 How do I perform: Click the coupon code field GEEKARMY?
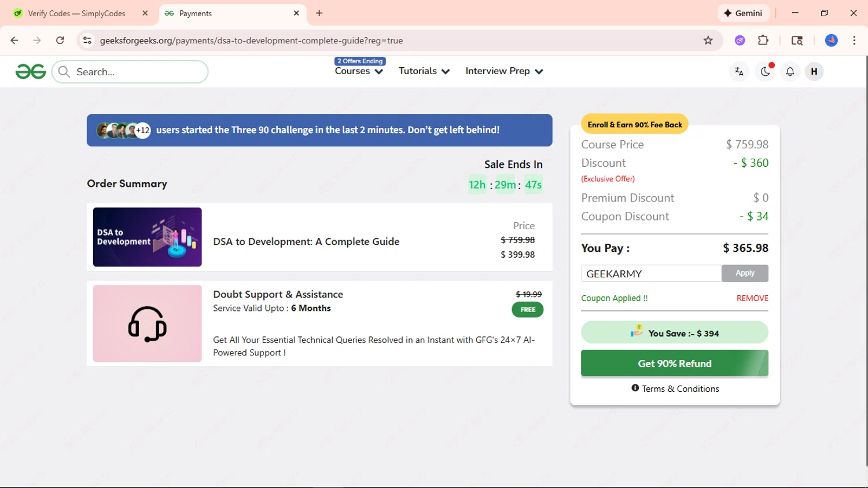pos(651,273)
